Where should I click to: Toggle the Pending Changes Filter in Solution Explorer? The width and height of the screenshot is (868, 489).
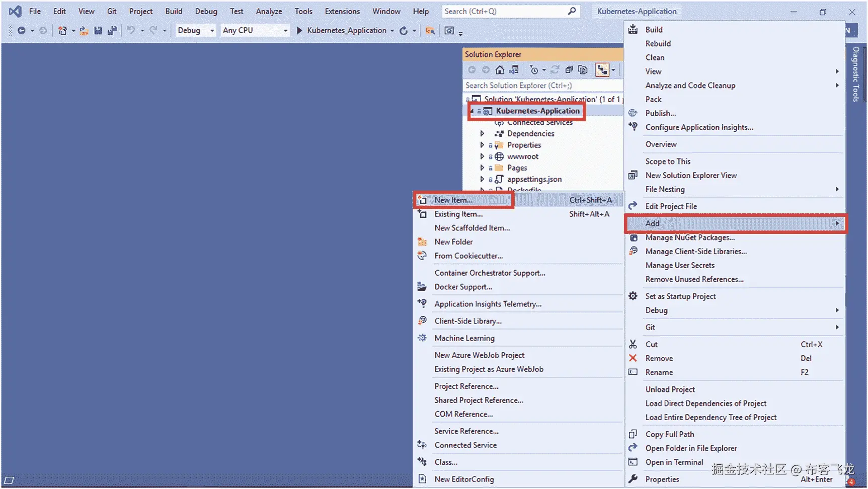click(534, 70)
